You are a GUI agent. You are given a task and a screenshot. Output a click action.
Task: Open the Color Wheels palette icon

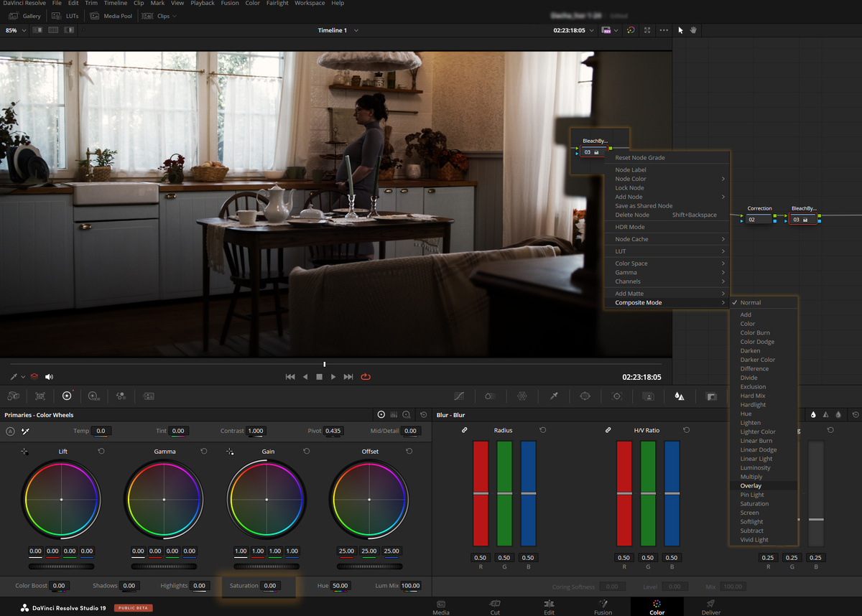pos(67,396)
